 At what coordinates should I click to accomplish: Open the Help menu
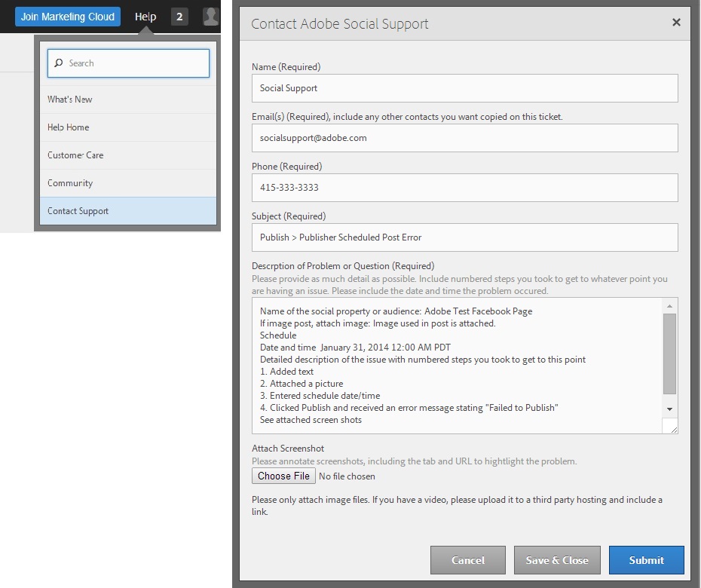point(145,17)
